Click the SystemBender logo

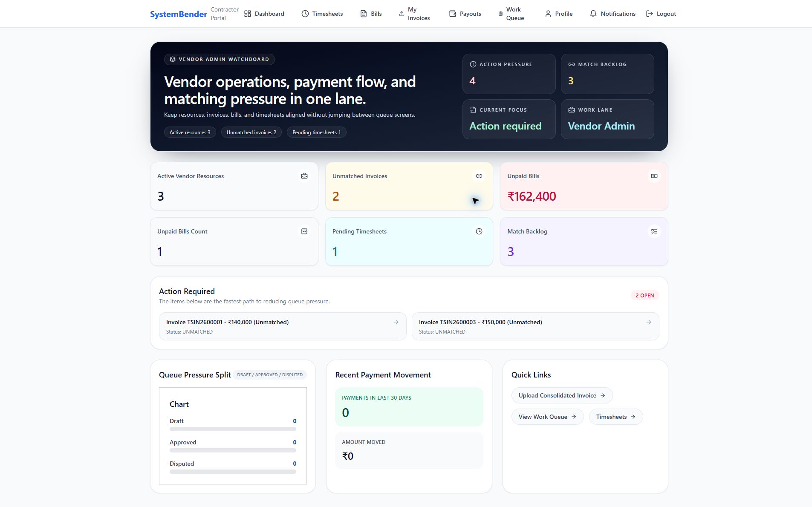click(x=178, y=14)
